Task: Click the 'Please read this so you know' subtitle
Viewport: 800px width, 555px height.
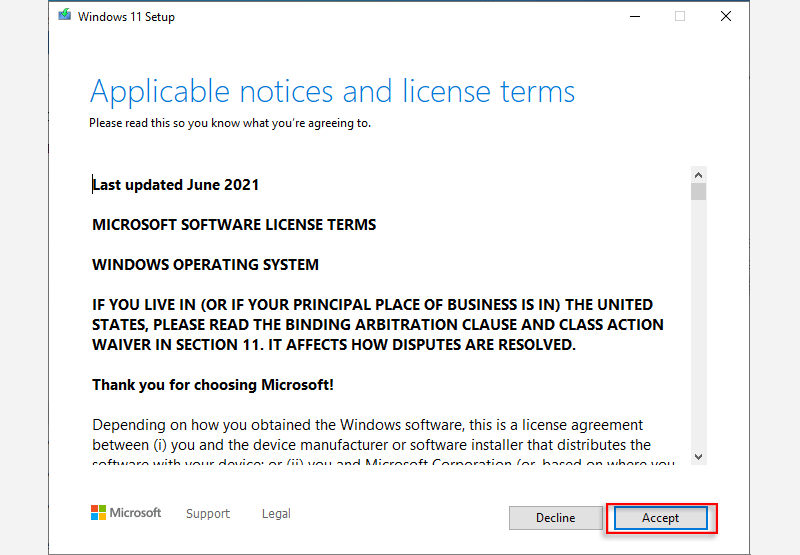Action: 230,123
